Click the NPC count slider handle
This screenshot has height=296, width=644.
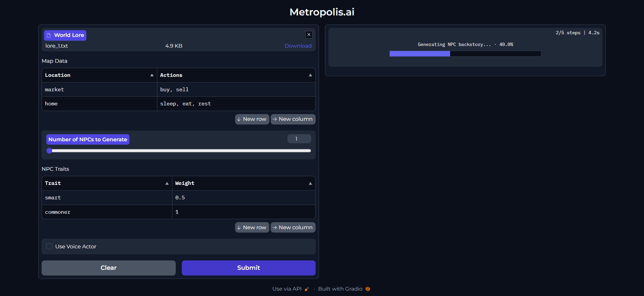pyautogui.click(x=49, y=151)
